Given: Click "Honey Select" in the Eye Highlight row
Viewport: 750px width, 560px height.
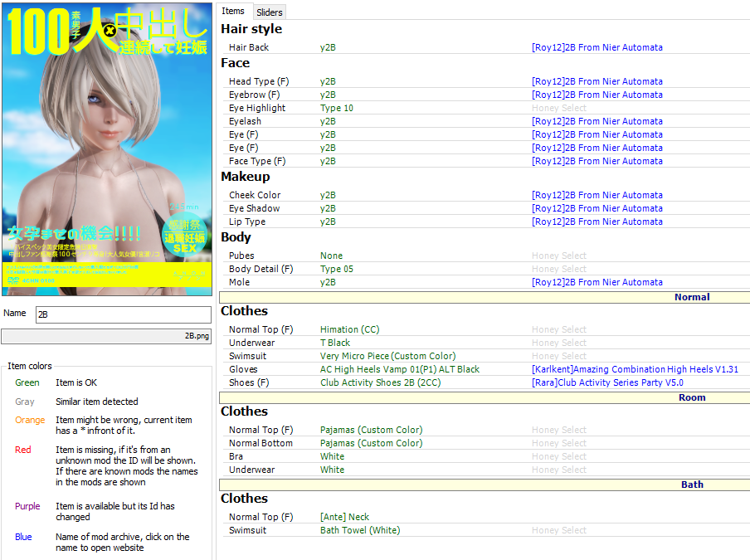Looking at the screenshot, I should 559,108.
